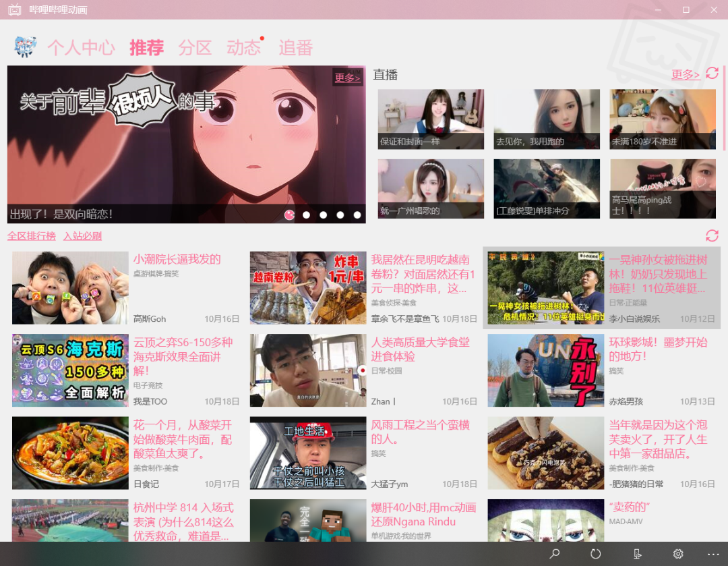Refresh the recommended videos list
Screen dimensions: 728x566
pyautogui.click(x=712, y=235)
